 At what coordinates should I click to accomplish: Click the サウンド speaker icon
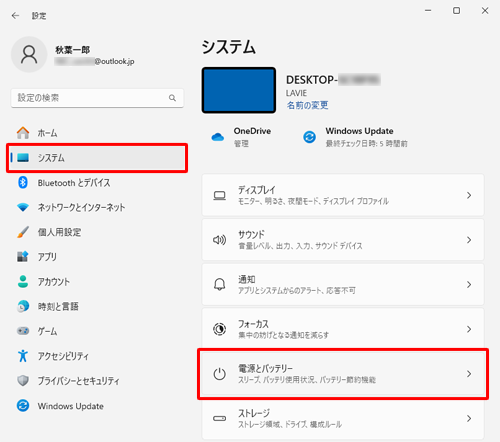(219, 240)
